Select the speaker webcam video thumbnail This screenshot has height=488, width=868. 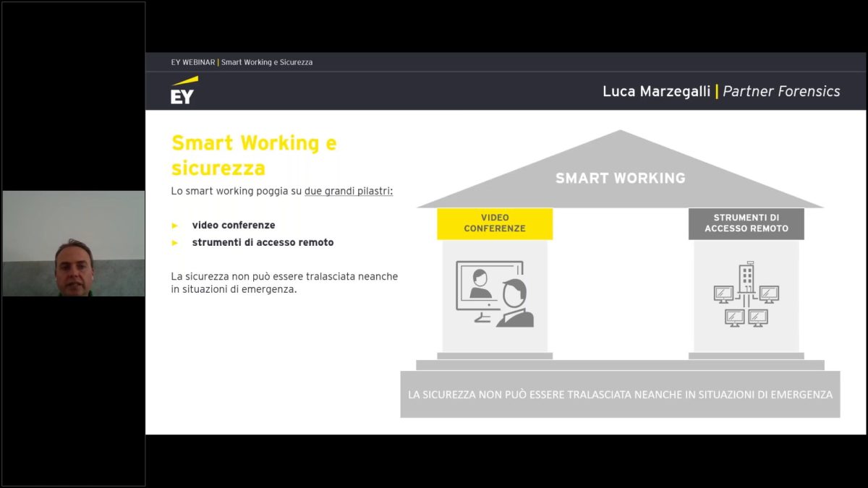tap(73, 244)
